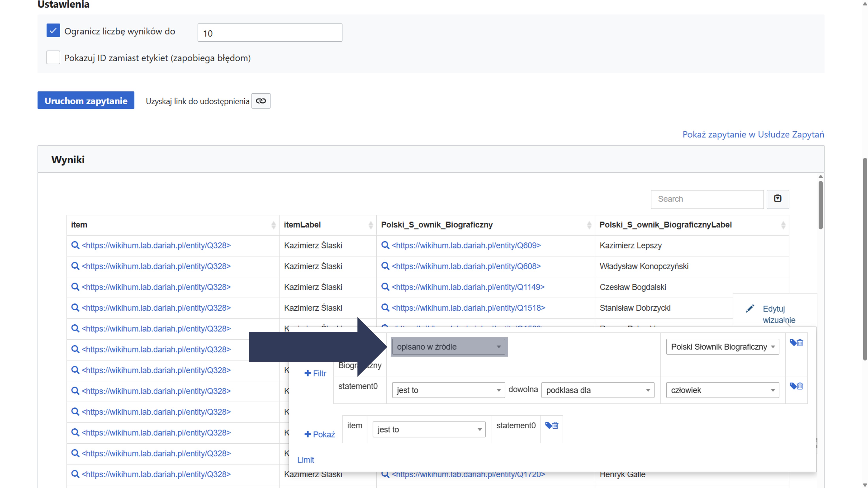Click the results panel vertical scrollbar

(820, 206)
